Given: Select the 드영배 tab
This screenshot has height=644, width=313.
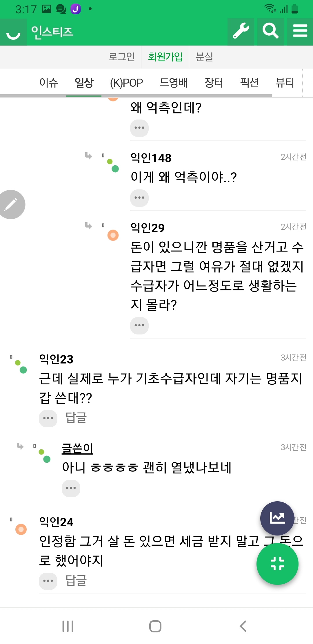Looking at the screenshot, I should [x=173, y=83].
